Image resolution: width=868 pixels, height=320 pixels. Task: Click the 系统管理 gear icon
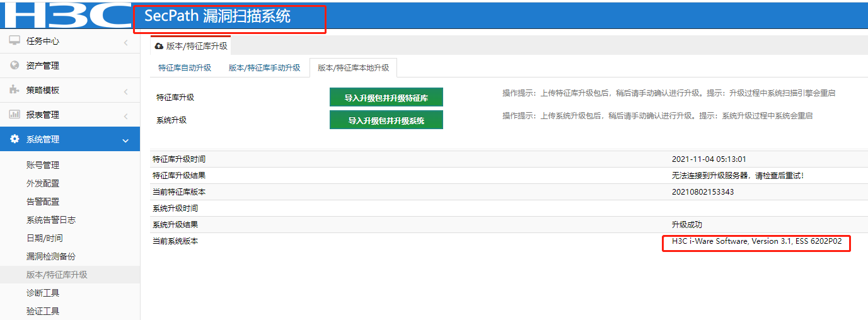pyautogui.click(x=14, y=139)
